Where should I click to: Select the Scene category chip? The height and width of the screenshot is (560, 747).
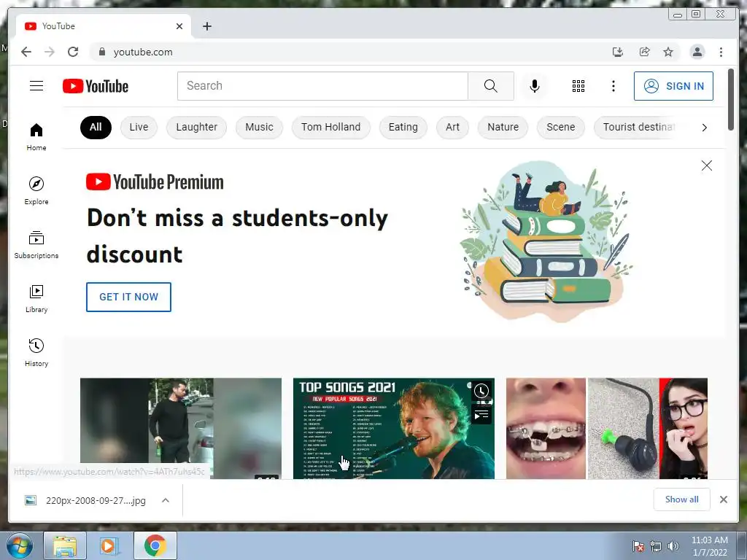click(x=561, y=127)
